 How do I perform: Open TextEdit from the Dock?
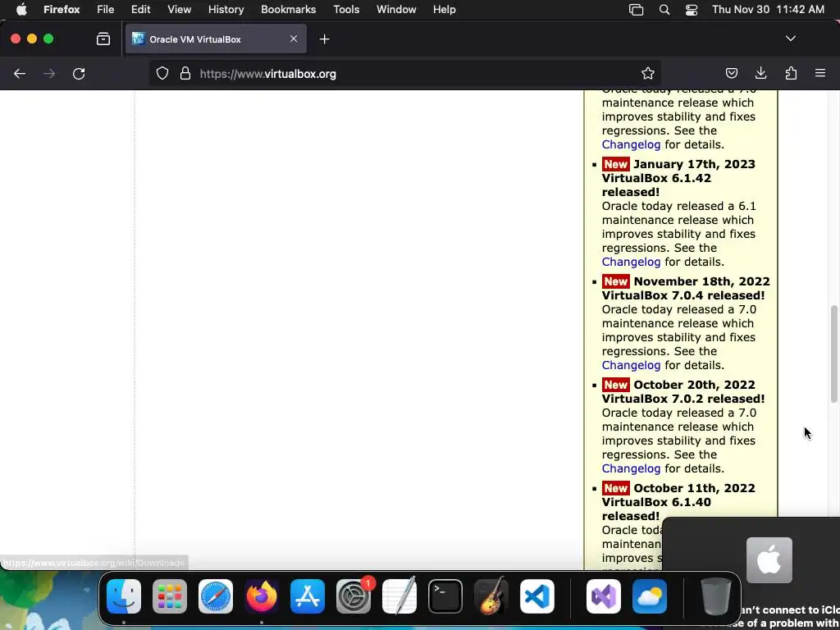coord(399,596)
